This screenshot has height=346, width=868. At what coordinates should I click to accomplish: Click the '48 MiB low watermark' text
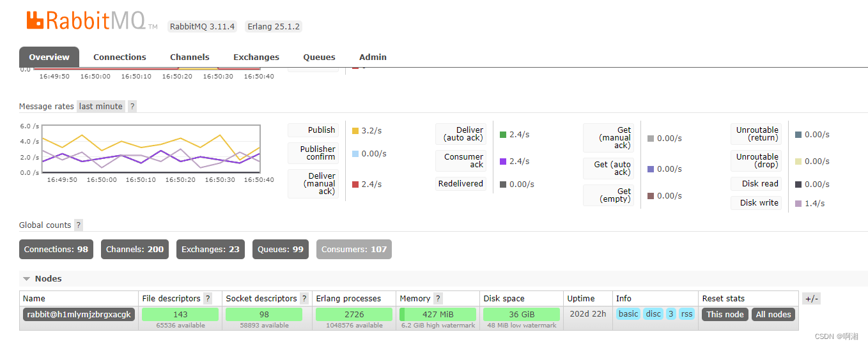point(522,326)
